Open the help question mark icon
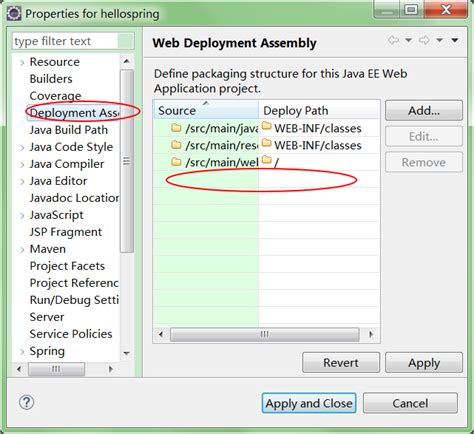The height and width of the screenshot is (434, 474). [26, 402]
